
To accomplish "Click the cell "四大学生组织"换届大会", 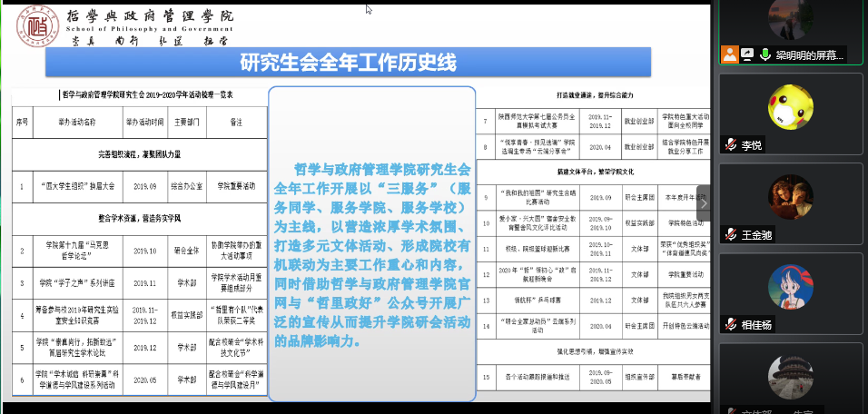I will click(77, 186).
